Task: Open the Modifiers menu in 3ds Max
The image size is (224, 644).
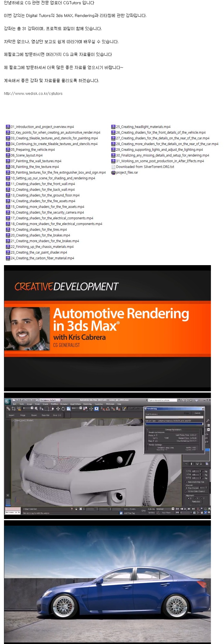Action: 55,404
